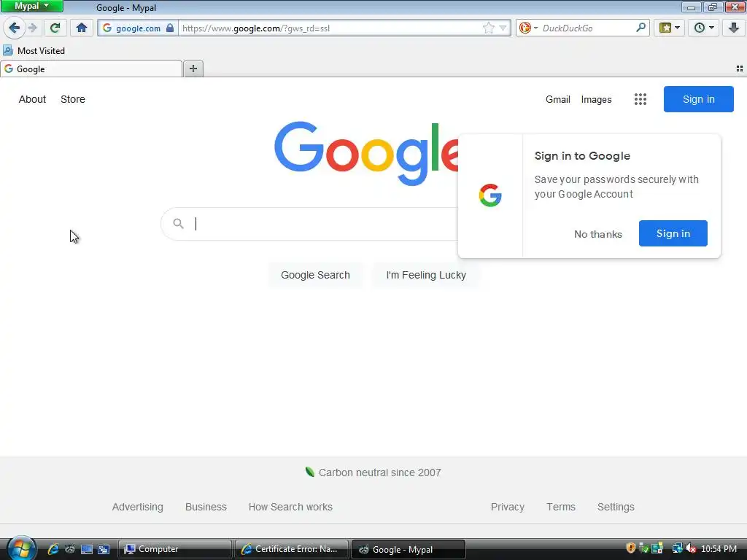
Task: Click the I'm Feeling Lucky button
Action: (x=426, y=275)
